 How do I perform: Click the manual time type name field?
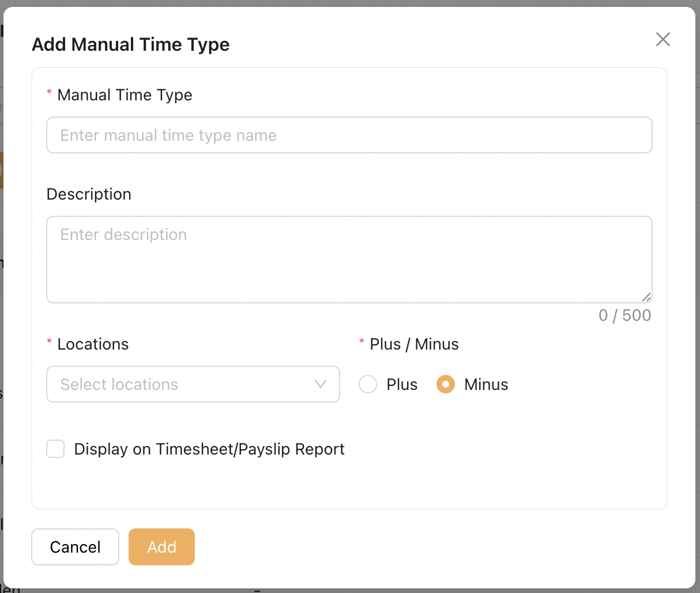click(x=349, y=135)
